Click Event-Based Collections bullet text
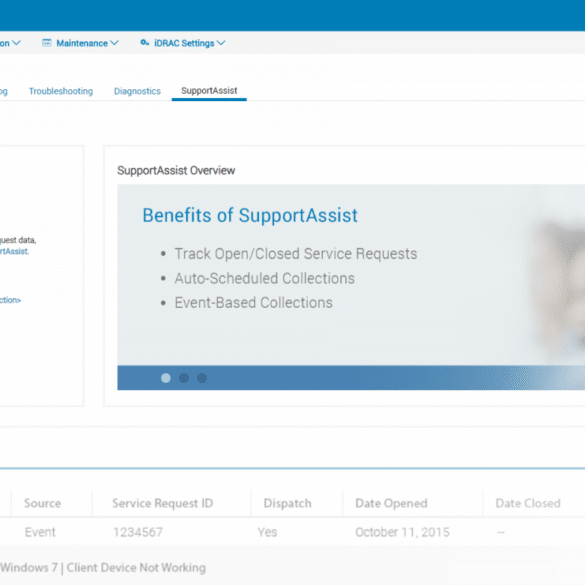585x585 pixels. tap(253, 303)
